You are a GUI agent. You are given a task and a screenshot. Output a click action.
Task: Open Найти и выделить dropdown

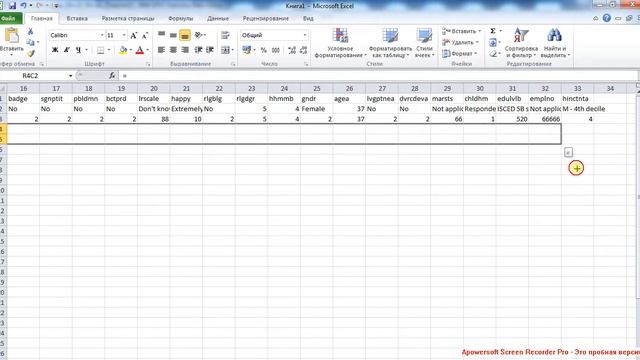pyautogui.click(x=555, y=43)
